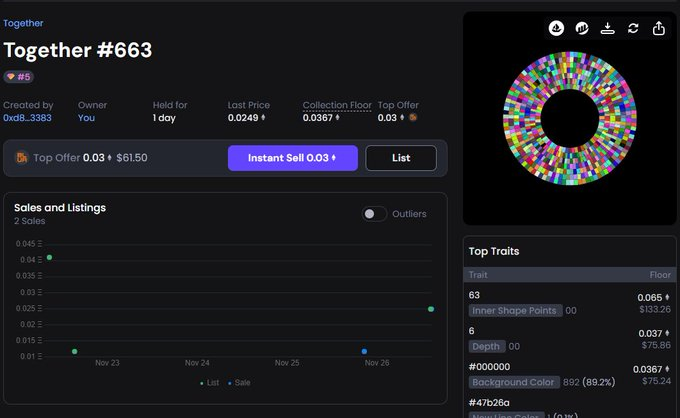Click the NFT colorful ring artwork
Screen dimensions: 680x418
point(569,118)
